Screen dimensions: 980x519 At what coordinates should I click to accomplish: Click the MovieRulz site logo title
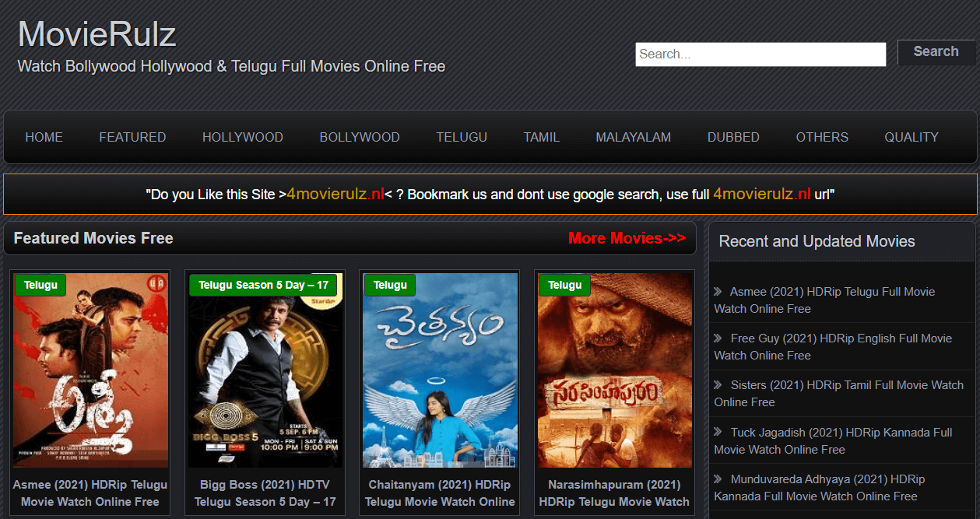[97, 35]
